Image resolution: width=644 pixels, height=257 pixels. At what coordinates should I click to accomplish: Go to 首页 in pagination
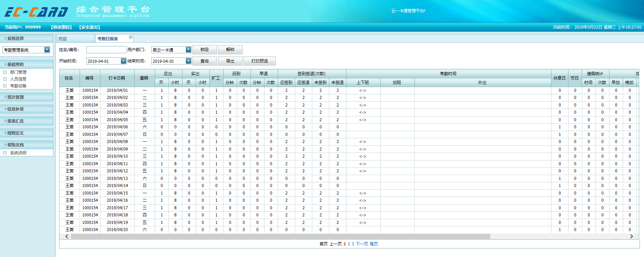[324, 244]
